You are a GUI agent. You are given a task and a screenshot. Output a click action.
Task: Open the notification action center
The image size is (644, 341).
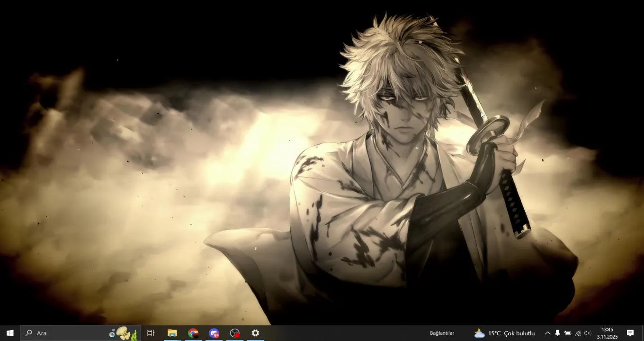click(630, 333)
